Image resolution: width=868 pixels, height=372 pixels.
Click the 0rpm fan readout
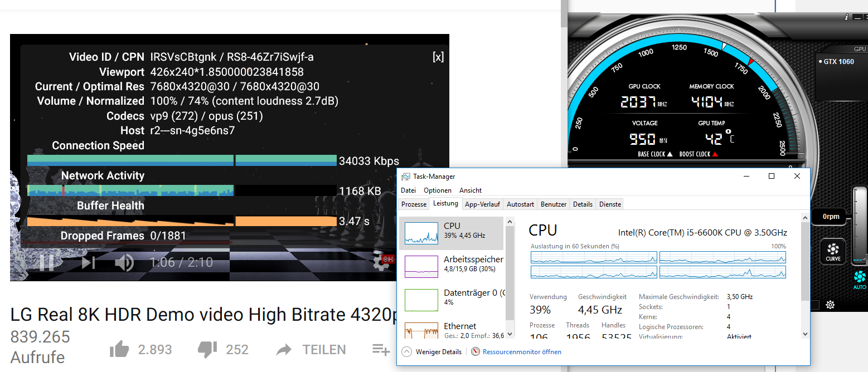[831, 217]
